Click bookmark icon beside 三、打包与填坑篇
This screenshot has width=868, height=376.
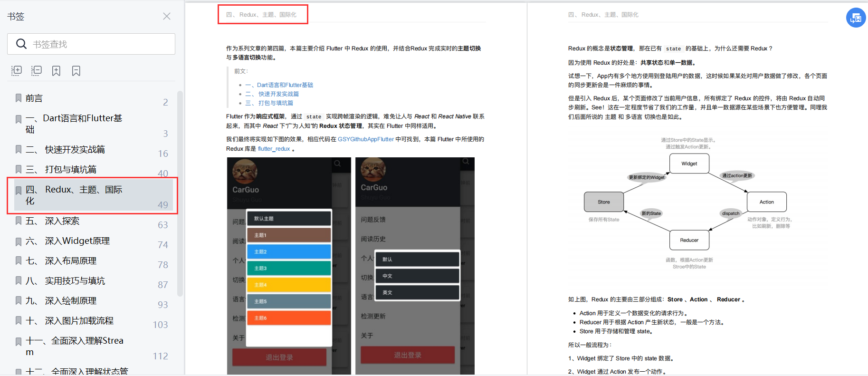[19, 169]
